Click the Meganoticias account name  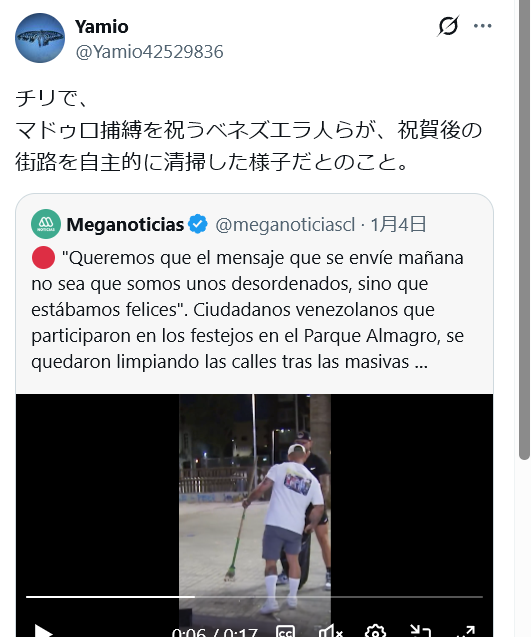coord(125,225)
